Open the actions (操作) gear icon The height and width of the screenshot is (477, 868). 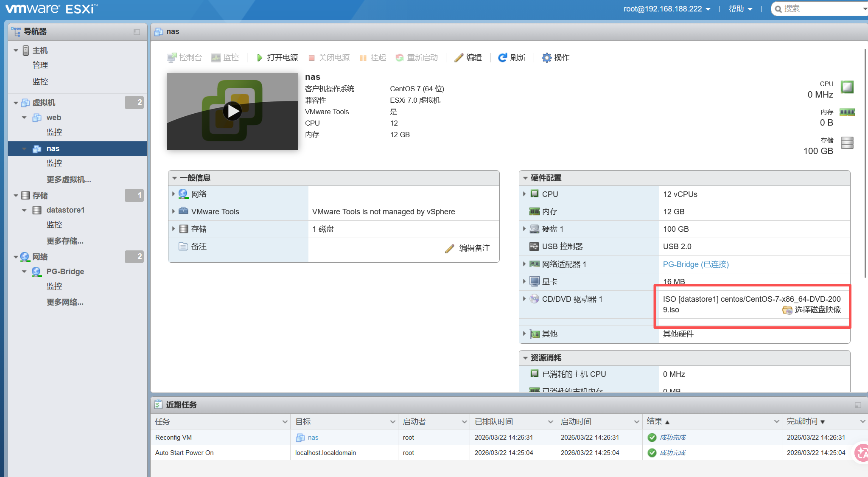pos(547,58)
